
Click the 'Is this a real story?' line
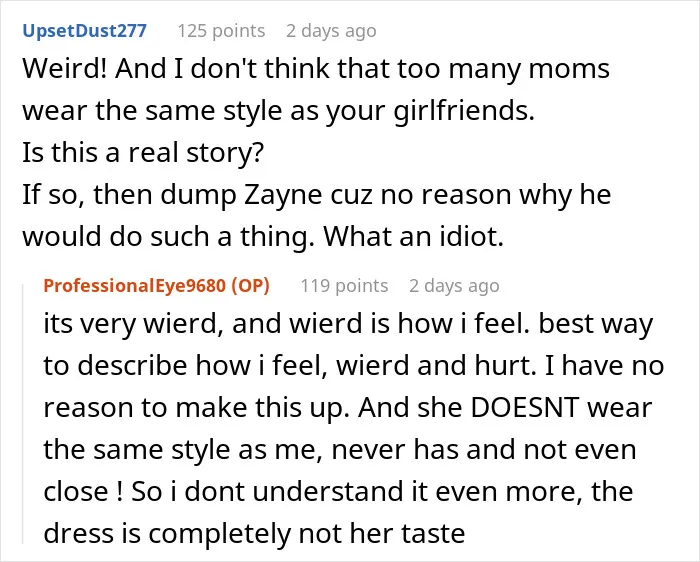(143, 153)
